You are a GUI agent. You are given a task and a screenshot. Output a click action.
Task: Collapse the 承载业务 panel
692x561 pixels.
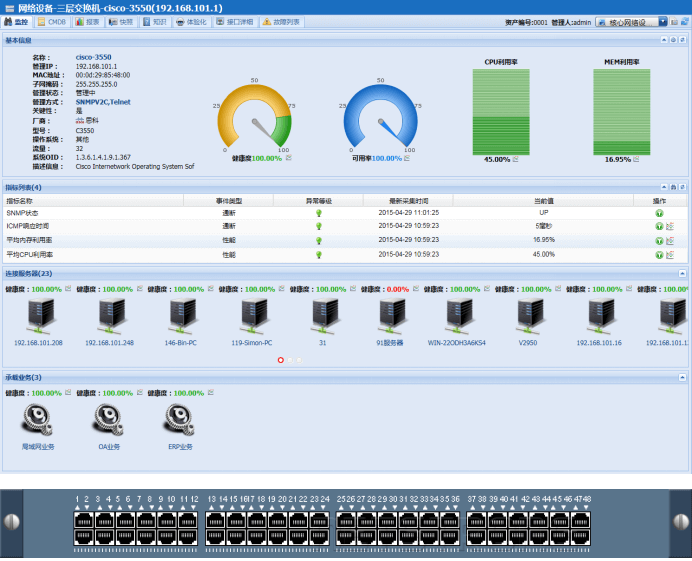tap(682, 377)
